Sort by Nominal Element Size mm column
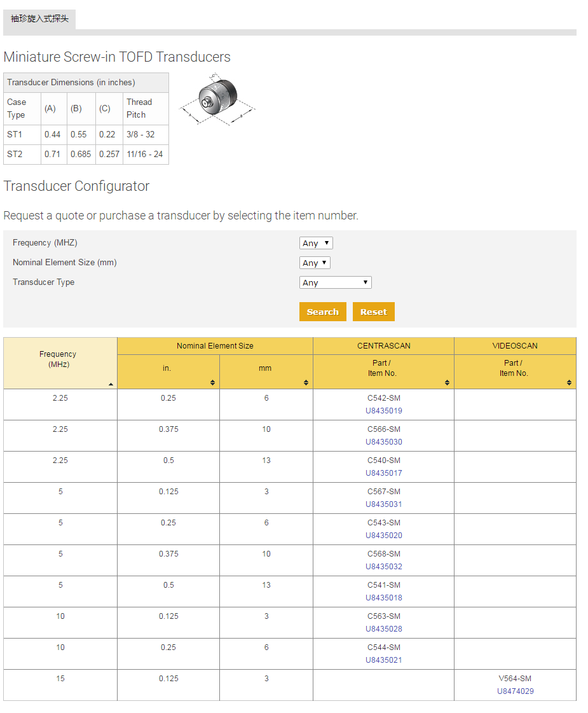This screenshot has height=713, width=588. pyautogui.click(x=306, y=382)
